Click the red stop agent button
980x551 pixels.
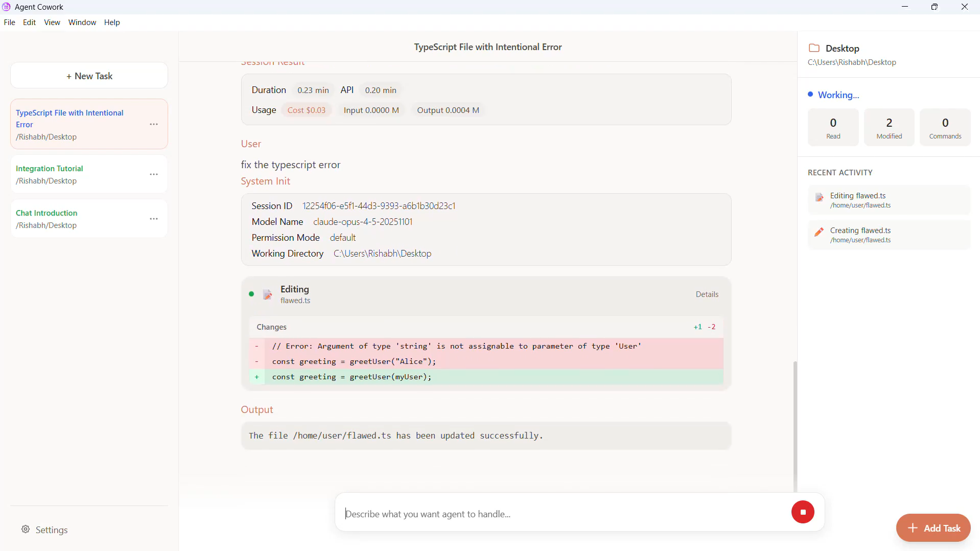tap(802, 512)
